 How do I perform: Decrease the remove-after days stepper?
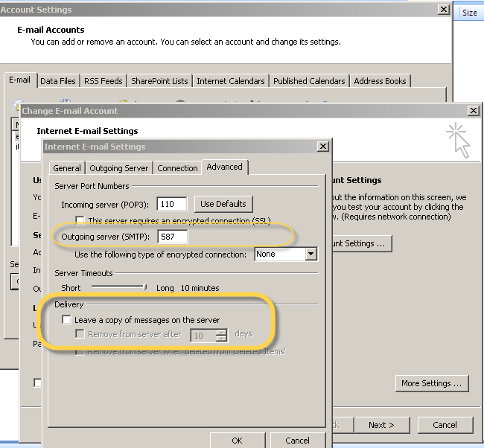pyautogui.click(x=221, y=339)
